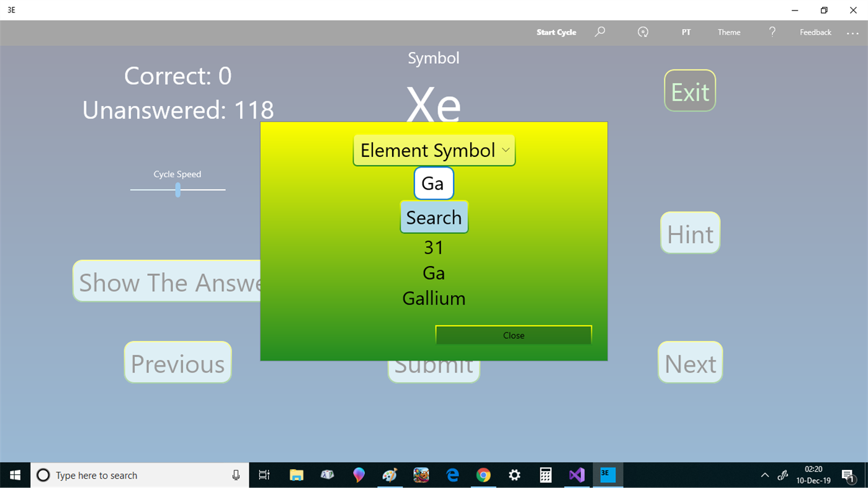Image resolution: width=868 pixels, height=488 pixels.
Task: Expand hidden icons in the system tray
Action: (764, 475)
